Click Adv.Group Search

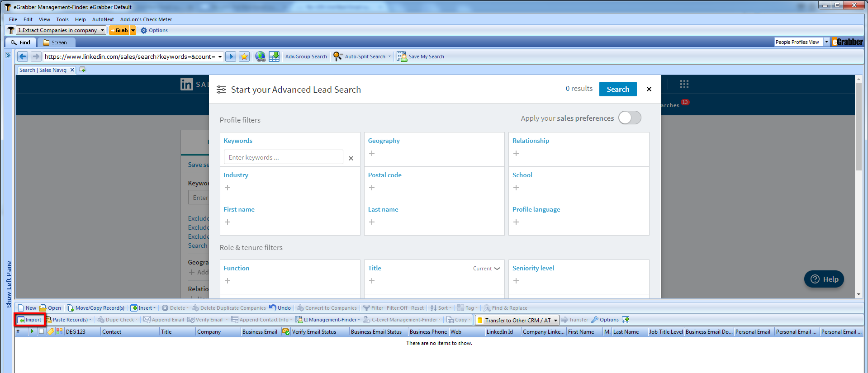pyautogui.click(x=306, y=57)
